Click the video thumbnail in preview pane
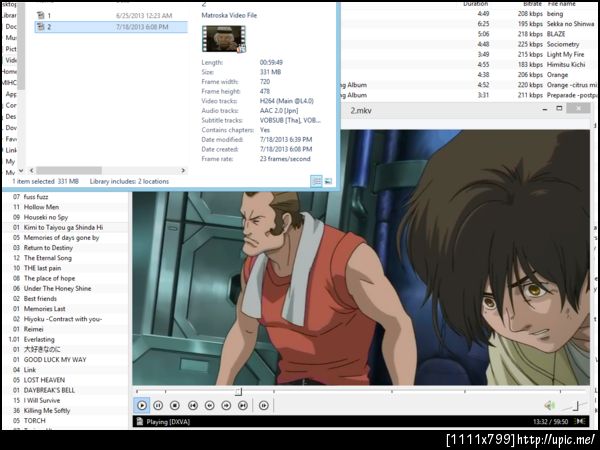Image resolution: width=600 pixels, height=450 pixels. point(224,39)
